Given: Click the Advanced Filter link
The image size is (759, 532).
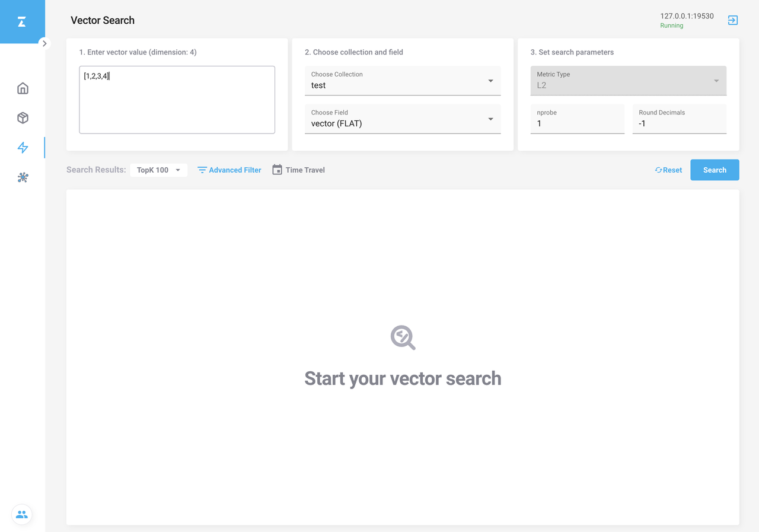Looking at the screenshot, I should click(x=235, y=170).
